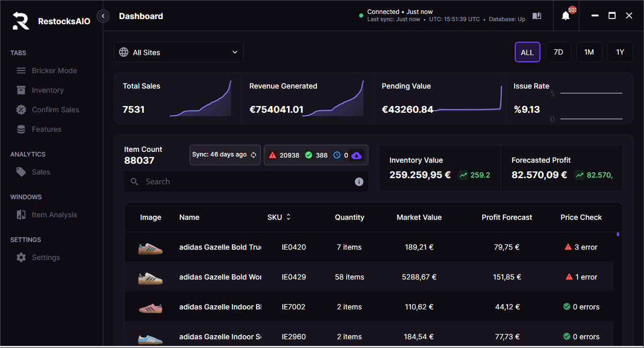Select the 58 items quantity cell
Image resolution: width=644 pixels, height=348 pixels.
click(349, 277)
